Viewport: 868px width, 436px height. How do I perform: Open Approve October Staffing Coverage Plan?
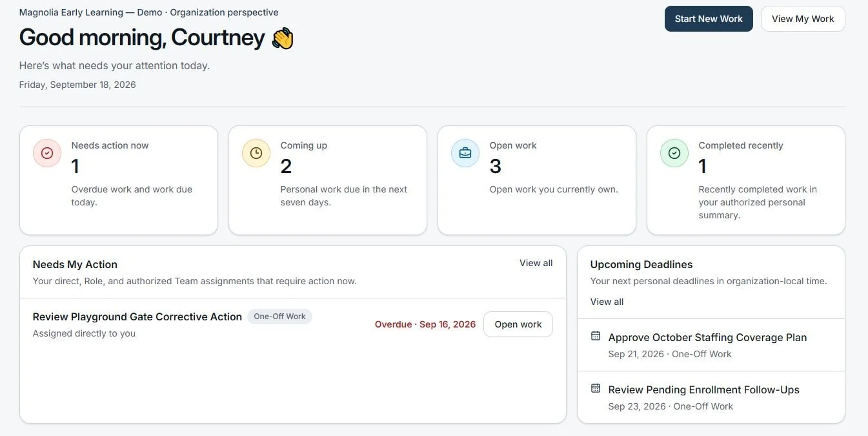707,337
